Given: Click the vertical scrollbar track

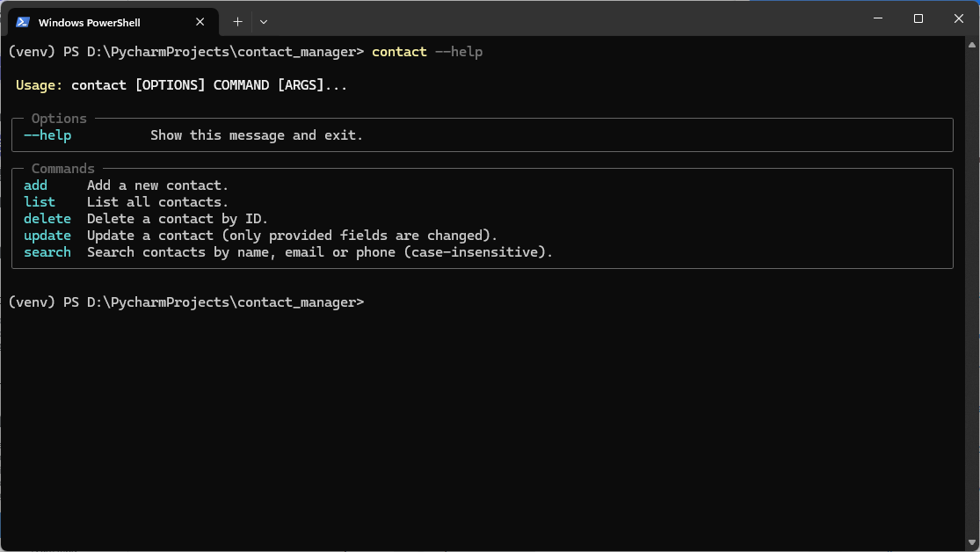Looking at the screenshot, I should pyautogui.click(x=972, y=294).
